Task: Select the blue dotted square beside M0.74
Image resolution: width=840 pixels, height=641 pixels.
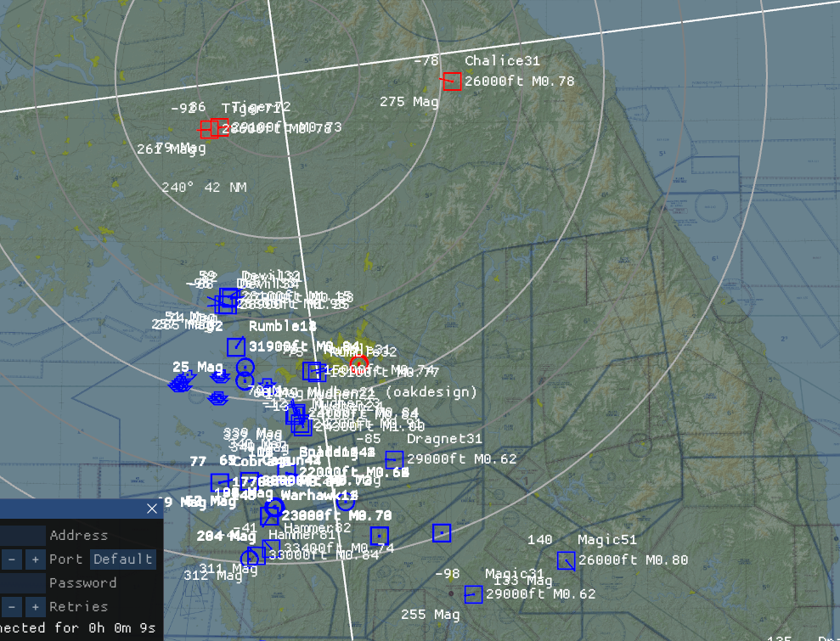Action: pyautogui.click(x=380, y=536)
